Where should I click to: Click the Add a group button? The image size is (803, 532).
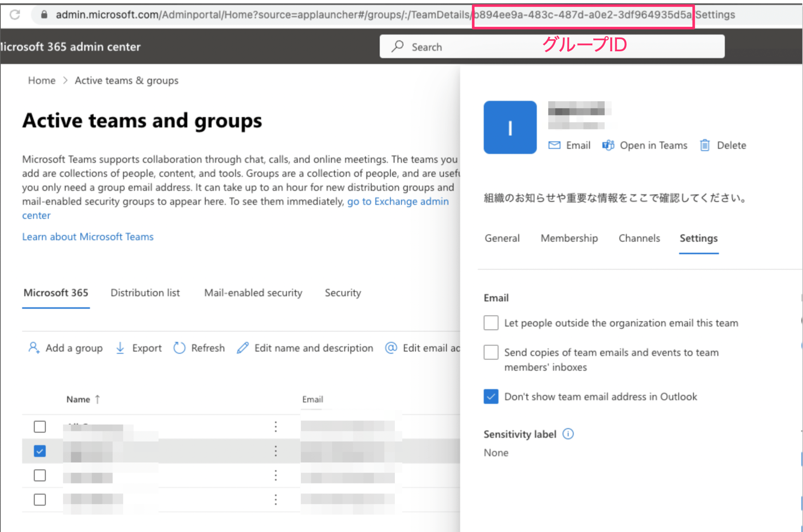pos(65,348)
